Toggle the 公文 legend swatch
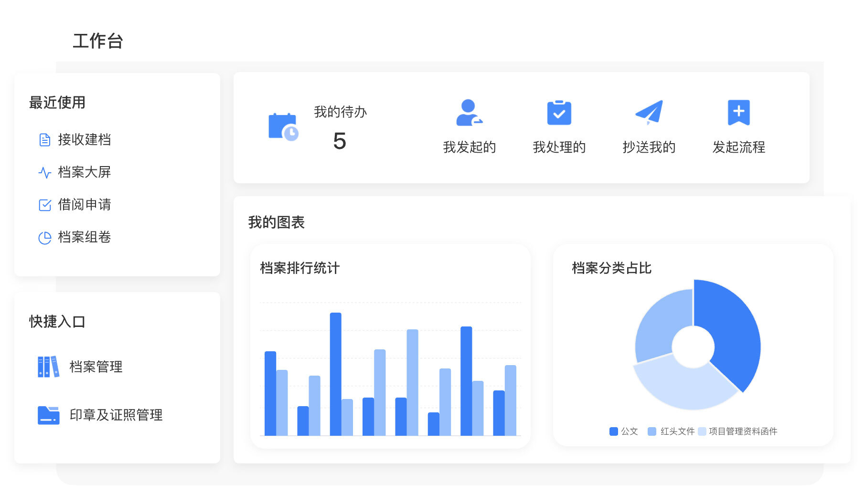 [x=614, y=431]
